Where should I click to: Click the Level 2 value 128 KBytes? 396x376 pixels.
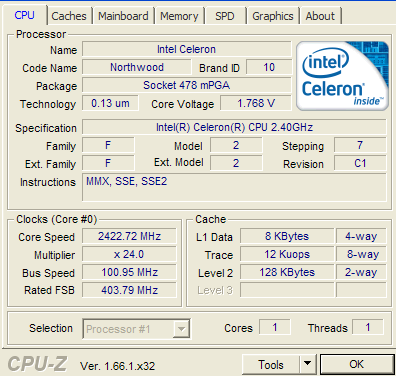[287, 272]
